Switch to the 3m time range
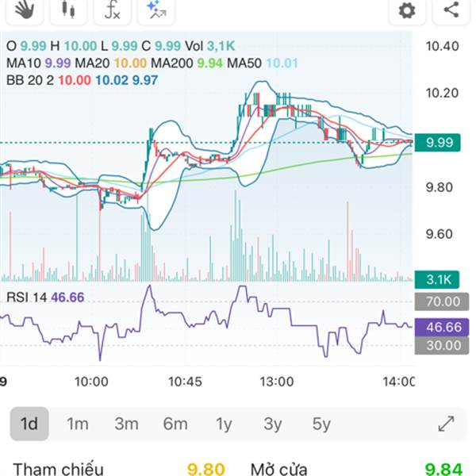This screenshot has width=476, height=476. click(x=126, y=424)
